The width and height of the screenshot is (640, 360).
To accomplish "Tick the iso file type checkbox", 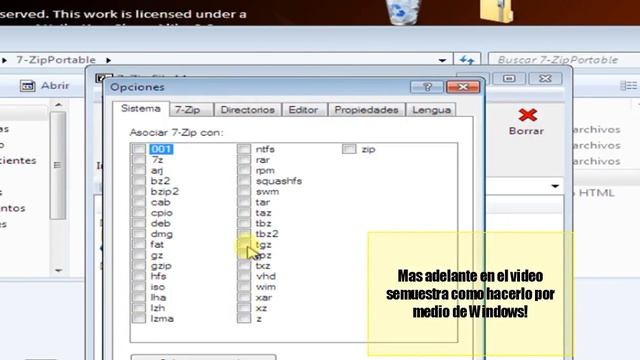I will click(139, 287).
